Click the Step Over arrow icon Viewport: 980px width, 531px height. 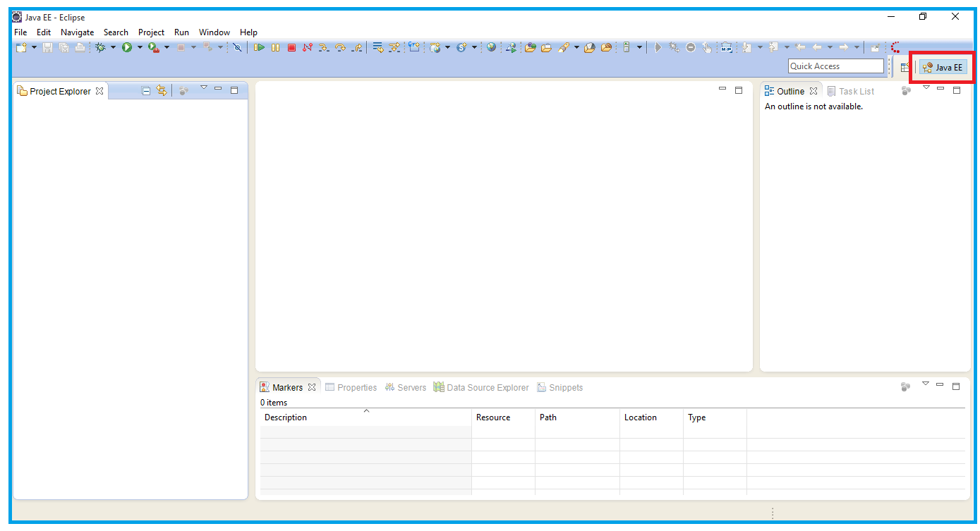point(340,47)
